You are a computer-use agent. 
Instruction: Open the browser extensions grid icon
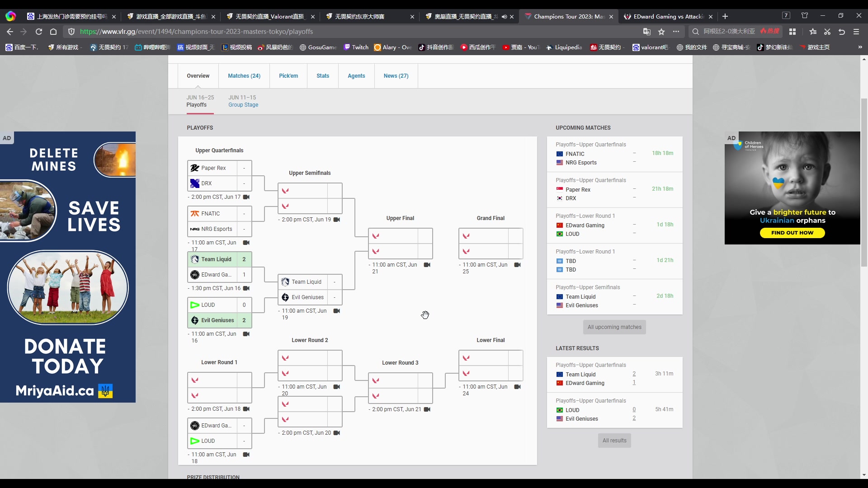(x=793, y=32)
